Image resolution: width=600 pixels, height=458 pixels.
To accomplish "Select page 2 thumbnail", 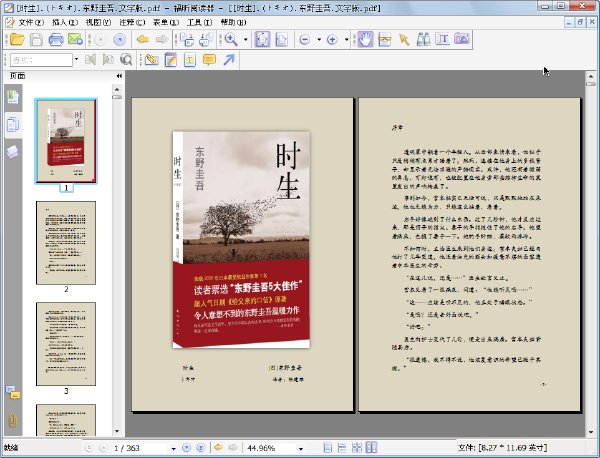I will 66,243.
